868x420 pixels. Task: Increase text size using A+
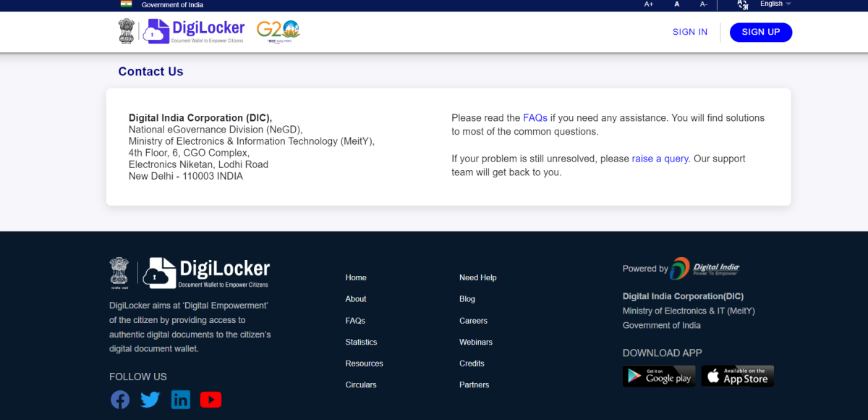(649, 4)
